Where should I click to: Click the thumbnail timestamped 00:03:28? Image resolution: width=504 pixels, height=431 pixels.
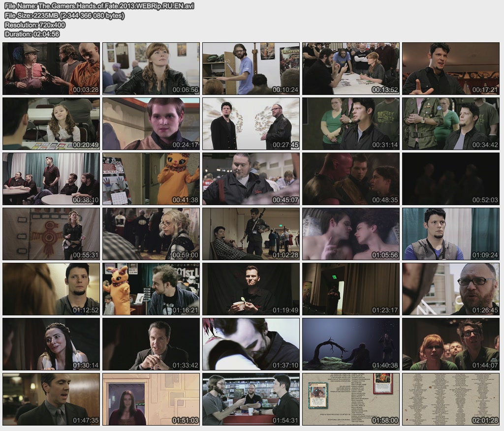click(x=51, y=68)
